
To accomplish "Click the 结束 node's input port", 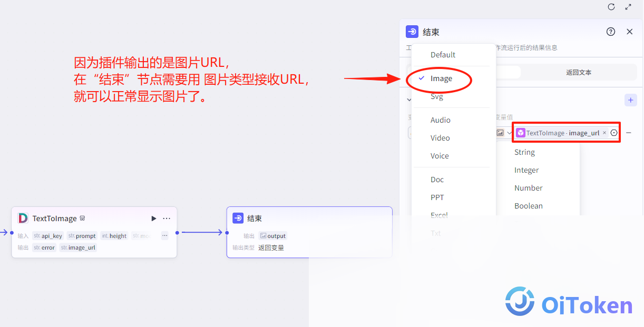I will [227, 232].
